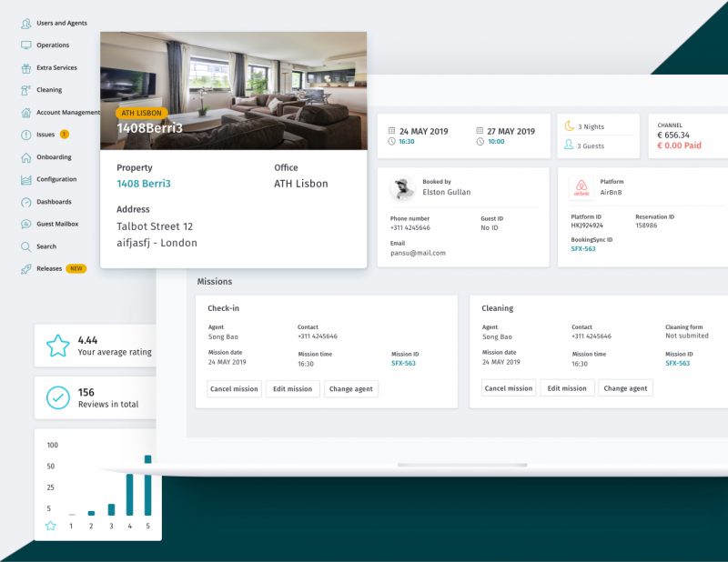Image resolution: width=728 pixels, height=562 pixels.
Task: Click Edit mission in Cleaning card
Action: click(x=567, y=388)
